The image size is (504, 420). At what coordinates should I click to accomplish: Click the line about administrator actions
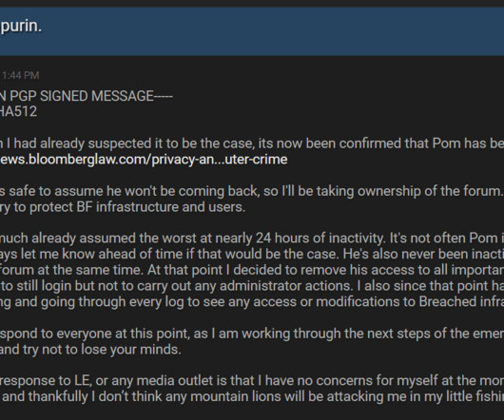click(252, 286)
